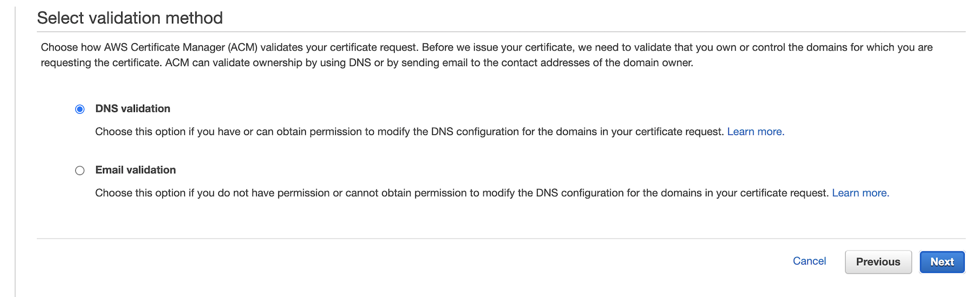Click the 'DNS validation' option label
The width and height of the screenshot is (980, 297).
coord(133,108)
